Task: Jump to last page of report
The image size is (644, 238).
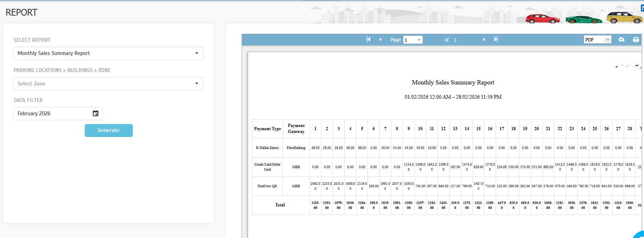Action: click(x=496, y=39)
